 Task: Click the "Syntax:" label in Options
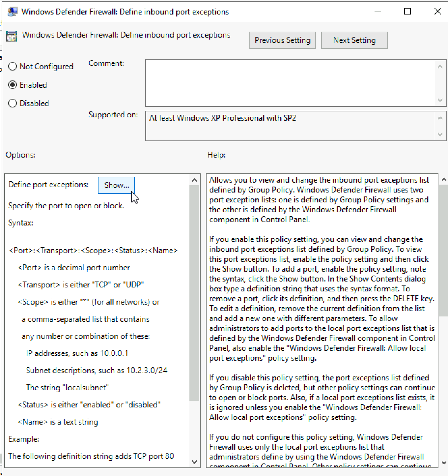pyautogui.click(x=21, y=223)
